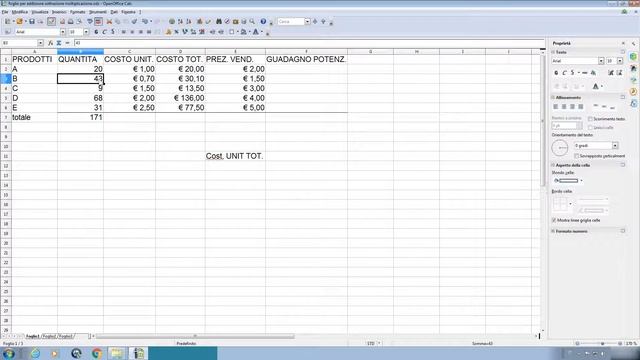Click the Print toolbar icon
This screenshot has height=360, width=640.
coord(70,21)
